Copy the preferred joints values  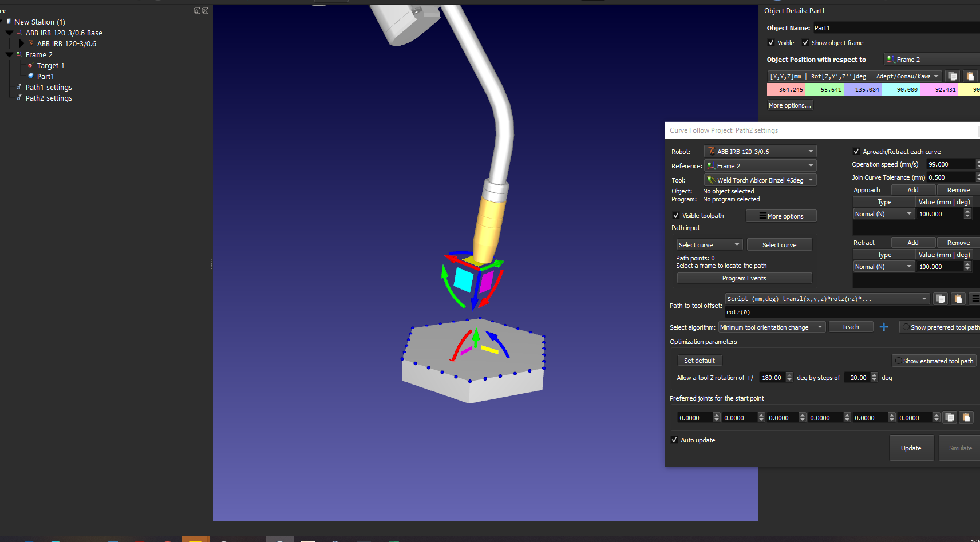(x=950, y=418)
